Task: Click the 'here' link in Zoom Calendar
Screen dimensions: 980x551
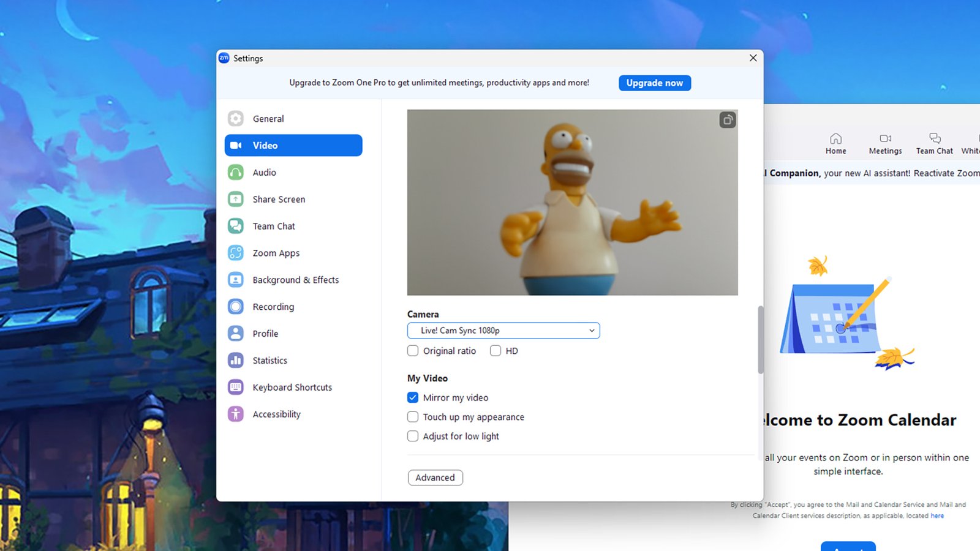Action: click(x=937, y=515)
